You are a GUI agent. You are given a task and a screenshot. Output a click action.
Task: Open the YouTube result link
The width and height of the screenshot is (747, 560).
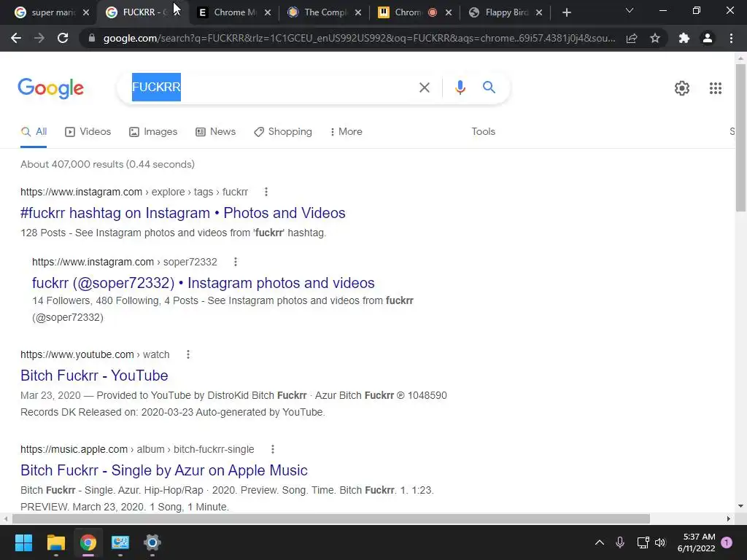click(94, 376)
